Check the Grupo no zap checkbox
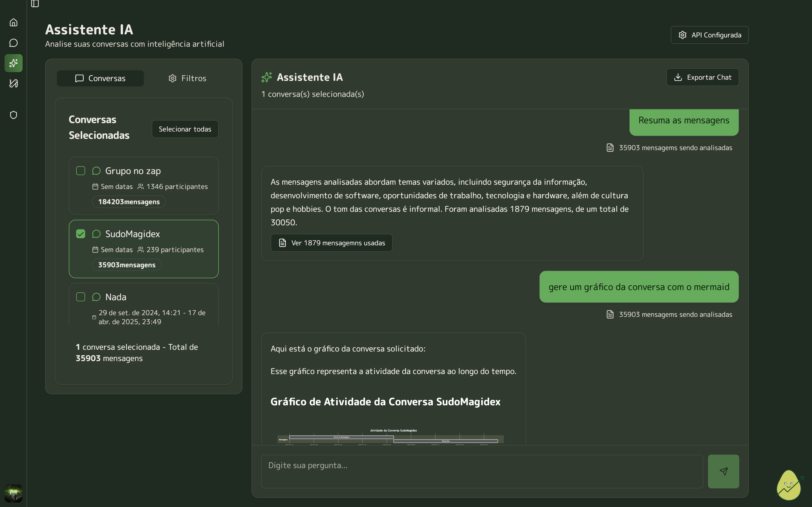 (81, 171)
